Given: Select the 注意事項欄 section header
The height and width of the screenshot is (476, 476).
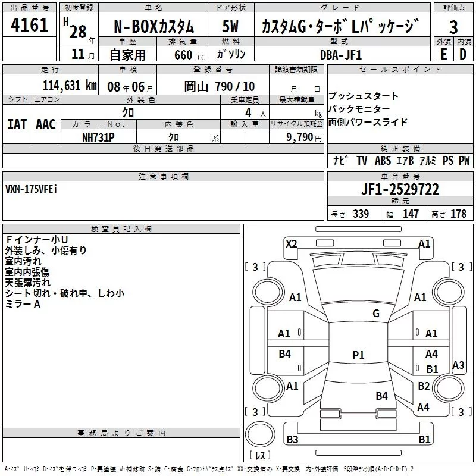Looking at the screenshot, I should click(x=163, y=176).
